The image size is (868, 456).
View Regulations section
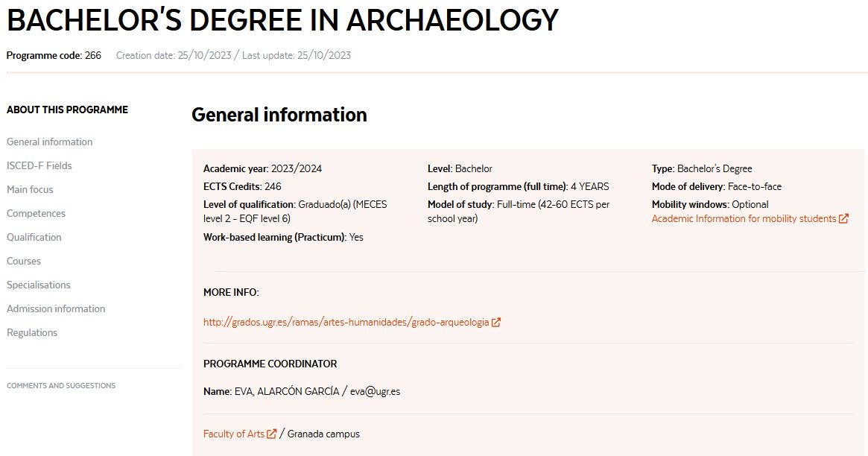(32, 332)
